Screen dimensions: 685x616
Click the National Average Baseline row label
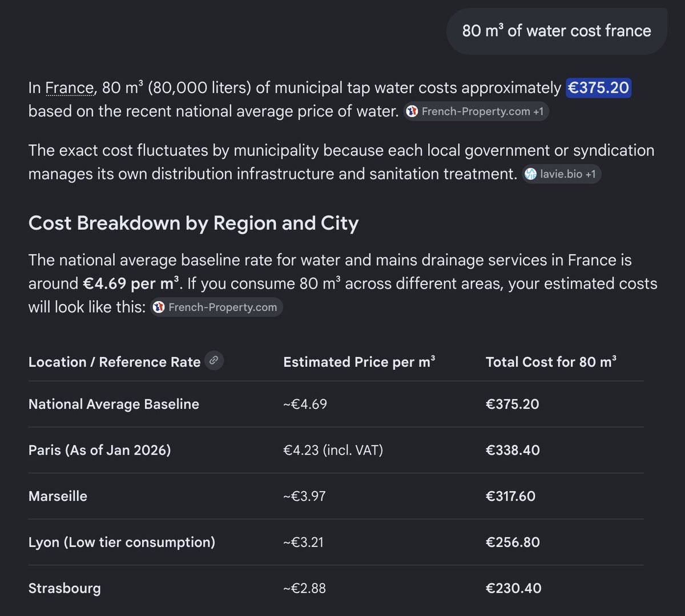pos(114,404)
